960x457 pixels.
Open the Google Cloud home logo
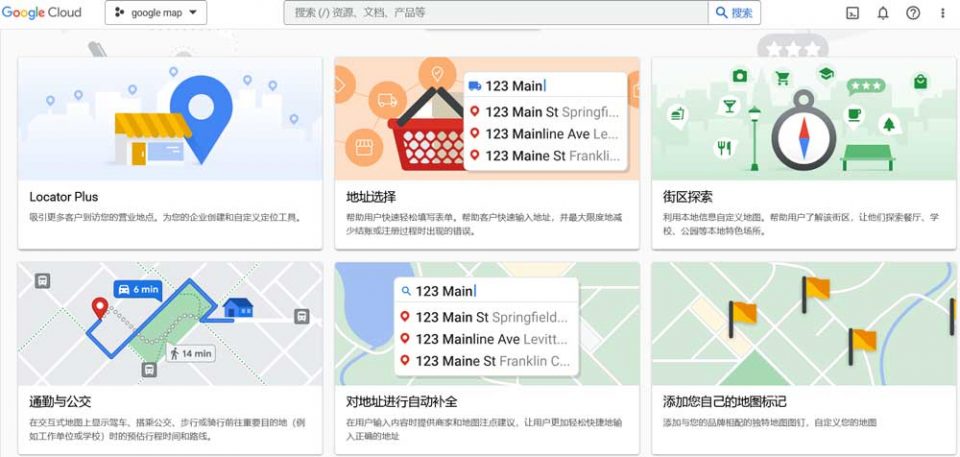point(42,13)
